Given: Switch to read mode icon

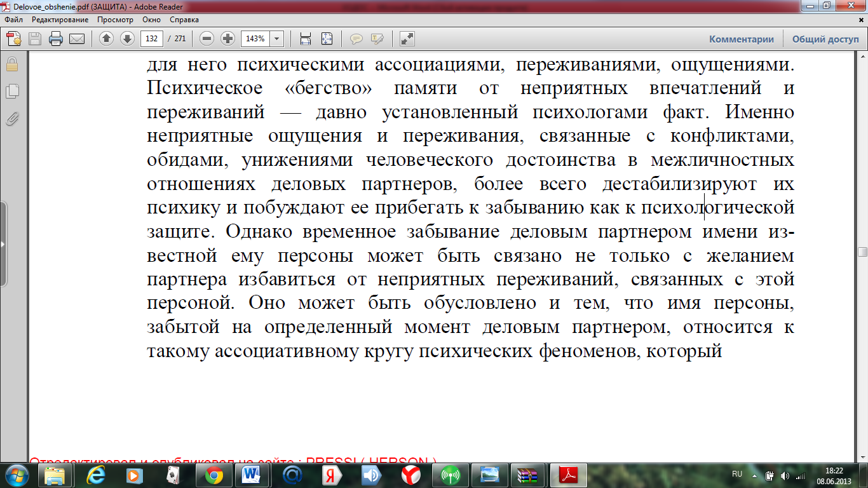Looking at the screenshot, I should (407, 39).
